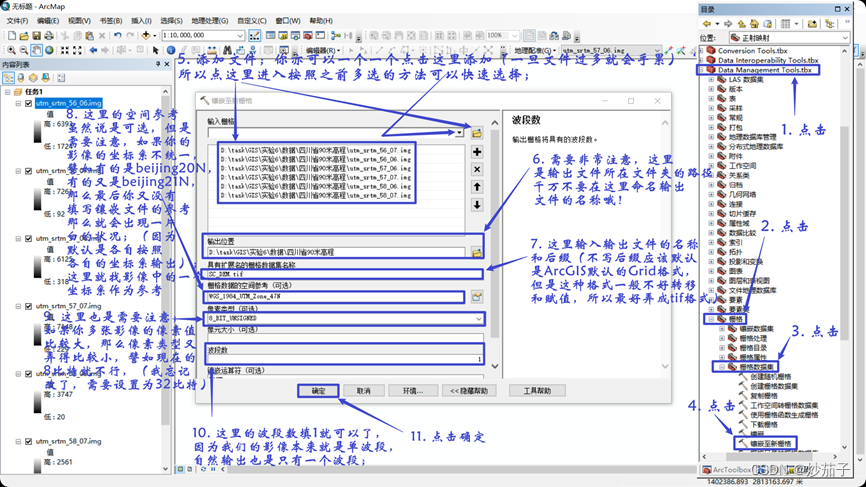Screen dimensions: 866x487
Task: Uncheck the layer with high value 7264
Action: tap(29, 171)
